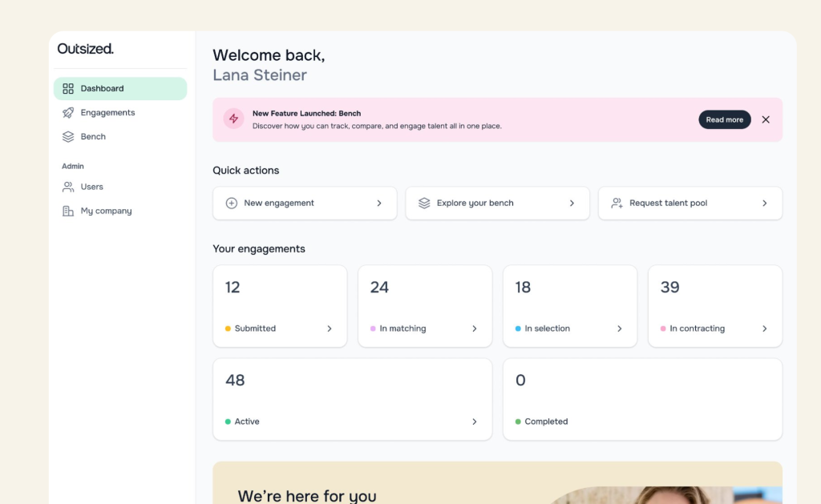Viewport: 821px width, 504px height.
Task: Click the plus icon on New engagement
Action: click(232, 204)
